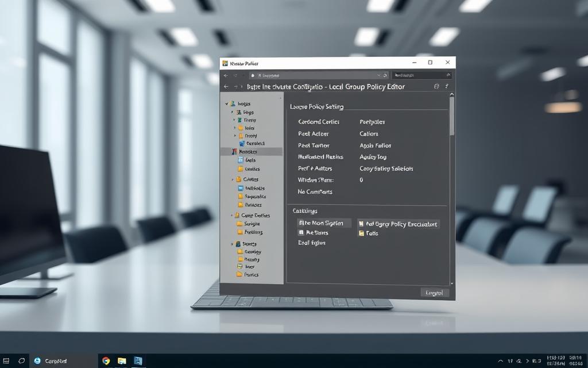The width and height of the screenshot is (588, 368).
Task: Open the 'Rerai' folder icon in the tree
Action: (241, 128)
